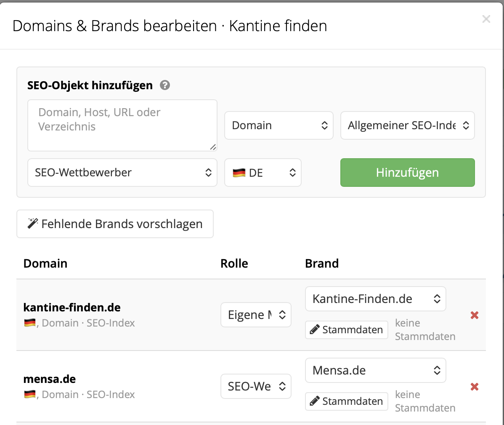
Task: Open the Kantine-Finden.de brand dropdown
Action: [x=375, y=299]
